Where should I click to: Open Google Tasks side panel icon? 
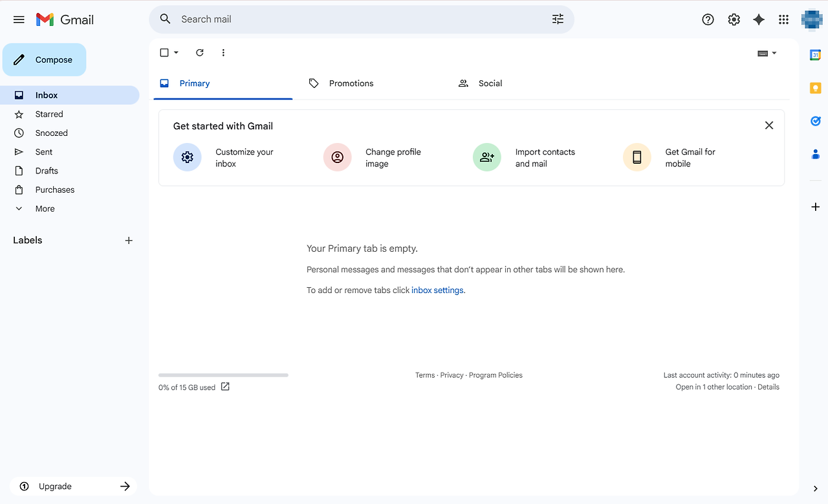(816, 121)
